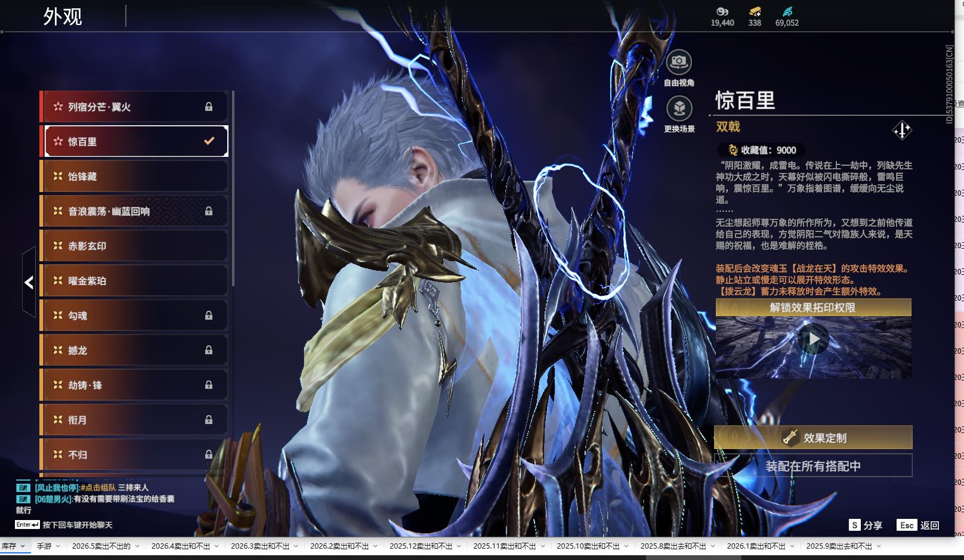Open the 2025.12卖出和不出 tab dropdown arrow
The width and height of the screenshot is (964, 560).
tap(459, 546)
